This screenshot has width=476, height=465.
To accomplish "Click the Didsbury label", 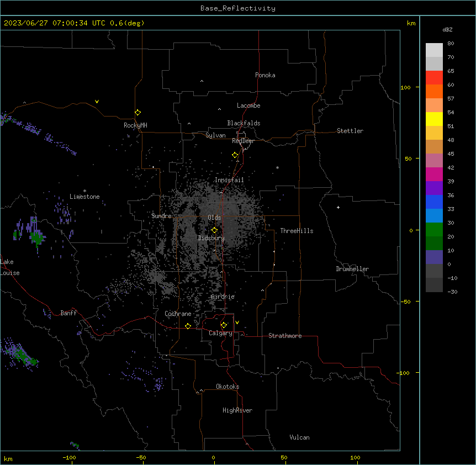I will pos(211,238).
